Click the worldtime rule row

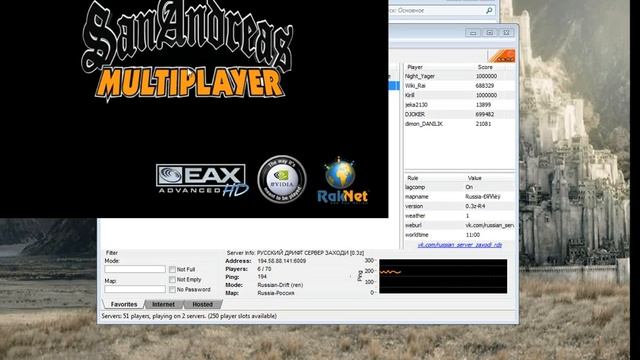tap(460, 235)
